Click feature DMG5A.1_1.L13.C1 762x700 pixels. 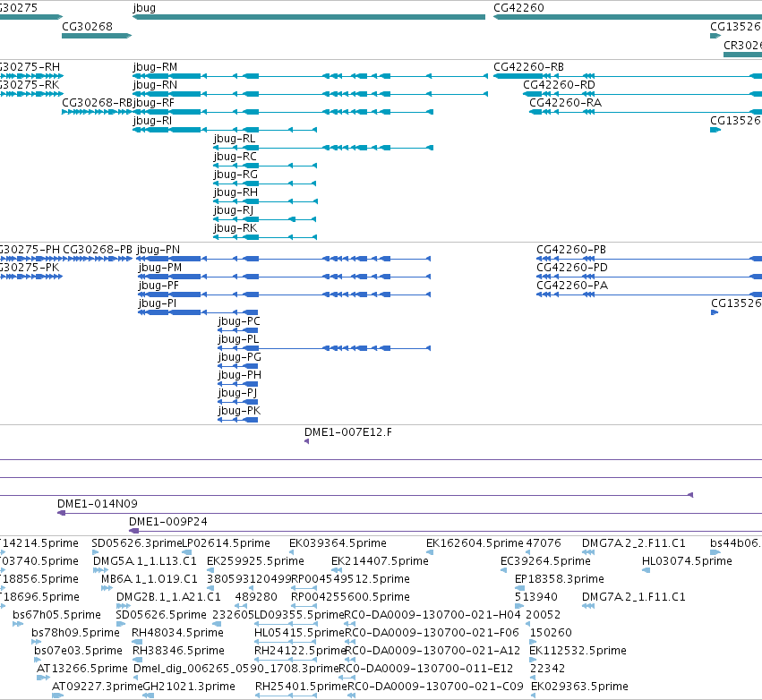pyautogui.click(x=145, y=561)
